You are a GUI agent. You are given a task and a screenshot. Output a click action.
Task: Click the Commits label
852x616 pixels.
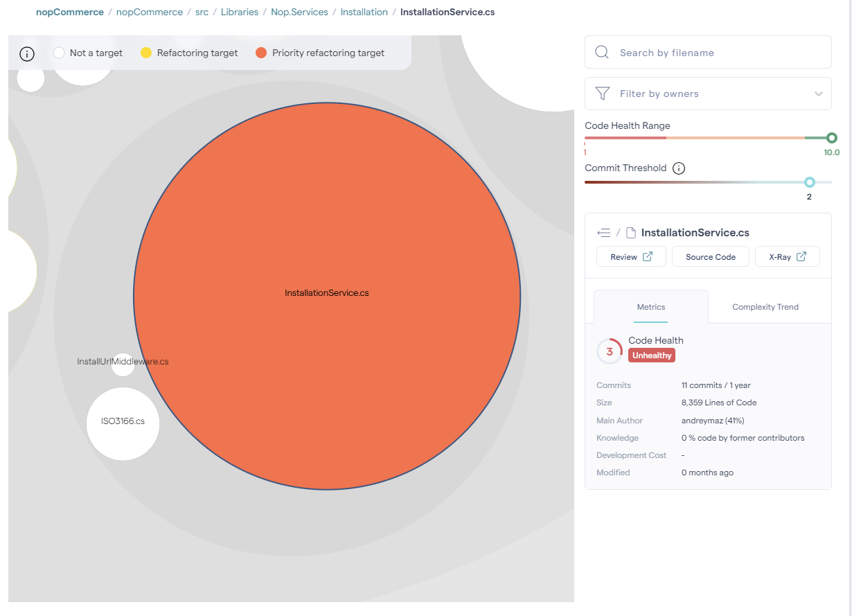614,385
